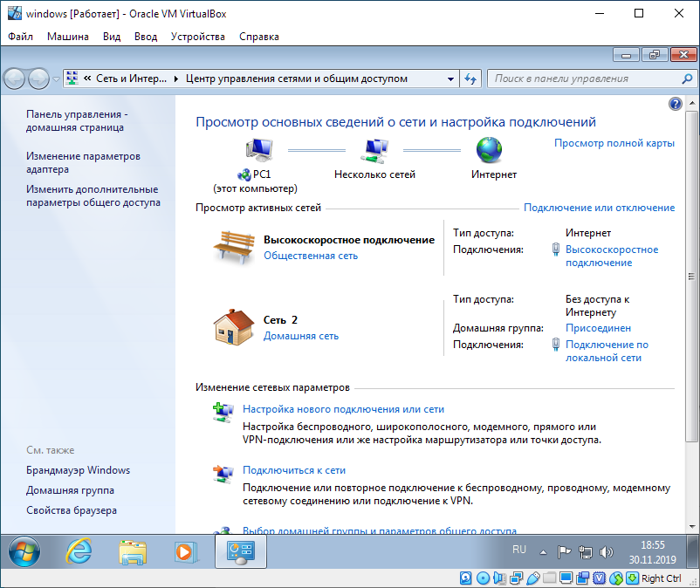The width and height of the screenshot is (700, 588).
Task: Open the recent pages dropdown next to the Forward button
Action: click(56, 79)
